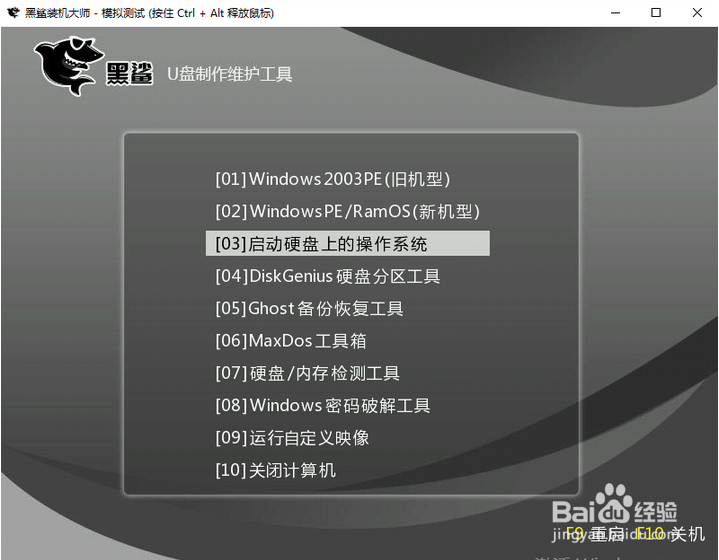Open [06] MaxDos 工具箱
Screen dimensions: 719x560
[291, 341]
